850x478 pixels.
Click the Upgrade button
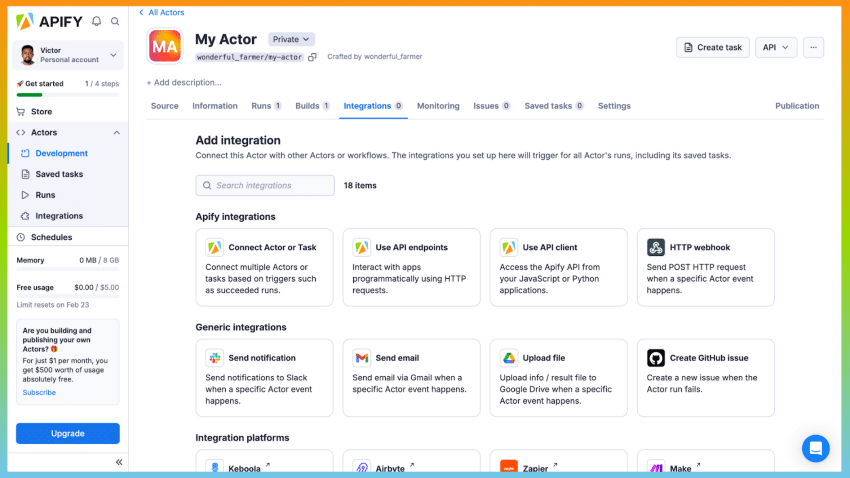click(x=68, y=434)
